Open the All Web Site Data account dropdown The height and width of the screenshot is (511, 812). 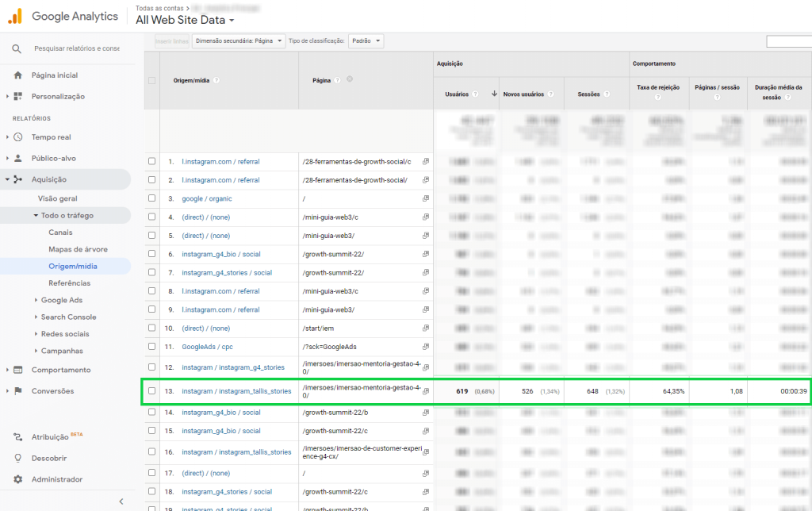[185, 20]
